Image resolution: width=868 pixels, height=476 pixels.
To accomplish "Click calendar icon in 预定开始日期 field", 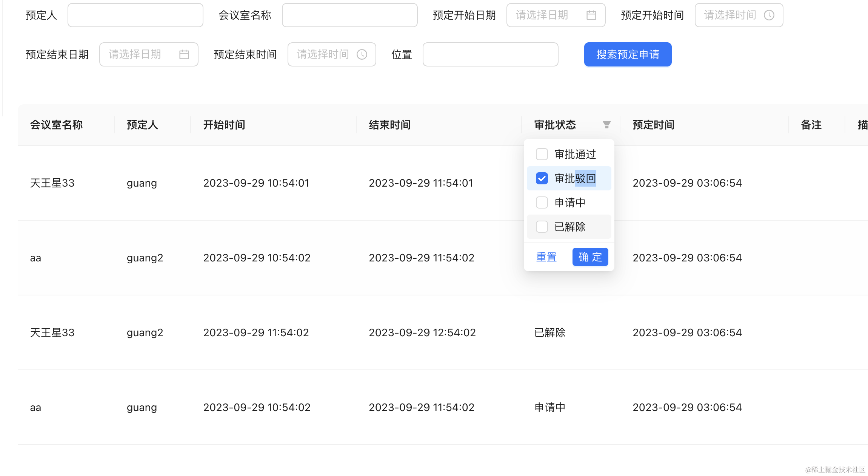I will (591, 15).
